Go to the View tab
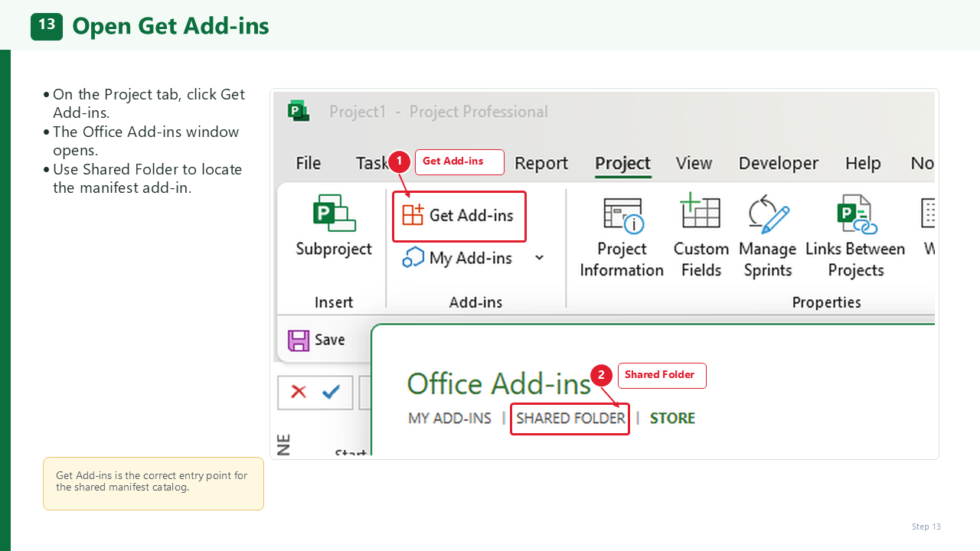 coord(694,163)
